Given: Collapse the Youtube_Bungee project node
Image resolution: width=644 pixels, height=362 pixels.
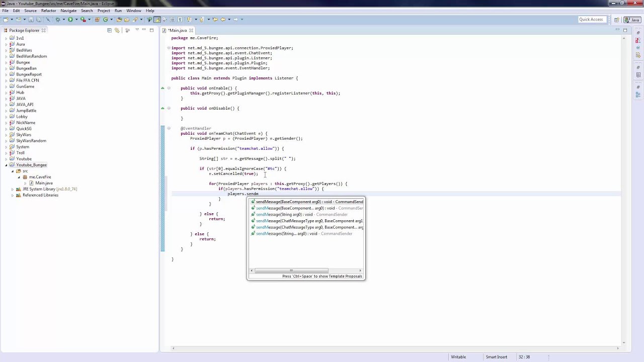Looking at the screenshot, I should coord(6,165).
